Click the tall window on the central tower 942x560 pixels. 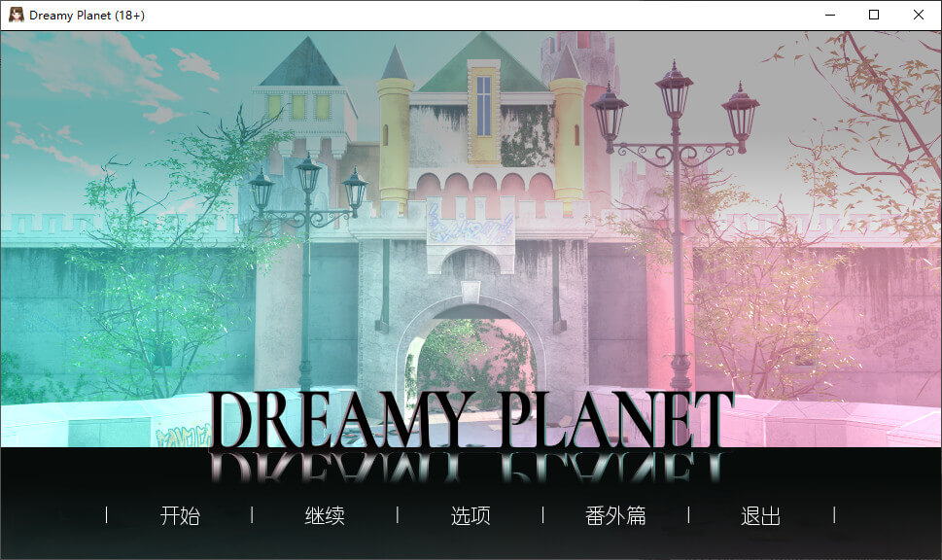(x=483, y=105)
